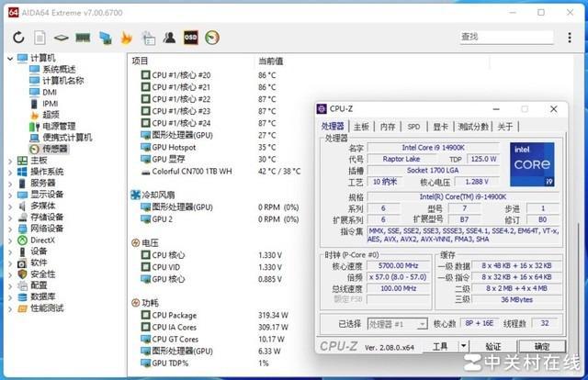Switch to the 主板 tab in CPU-Z

pyautogui.click(x=361, y=127)
